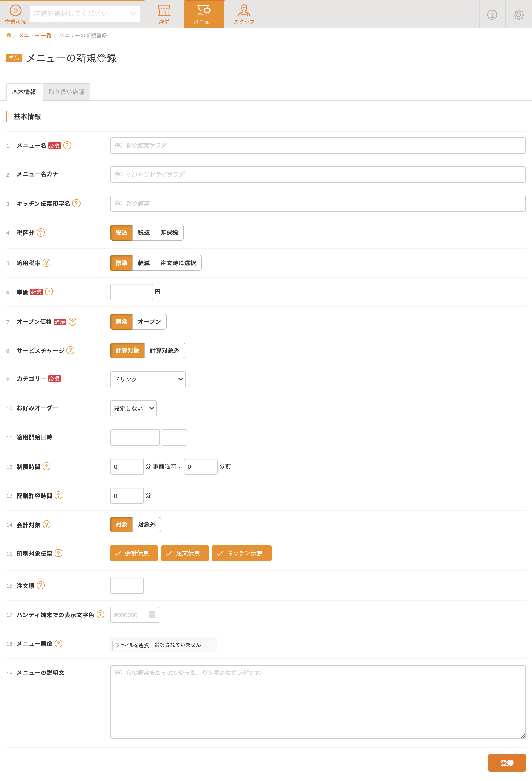Open the settings gear icon
Viewport: 532px width, 781px height.
tap(518, 15)
